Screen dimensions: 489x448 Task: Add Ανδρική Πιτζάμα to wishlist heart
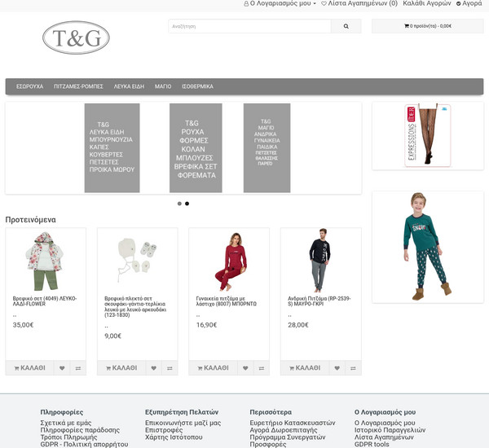point(337,368)
